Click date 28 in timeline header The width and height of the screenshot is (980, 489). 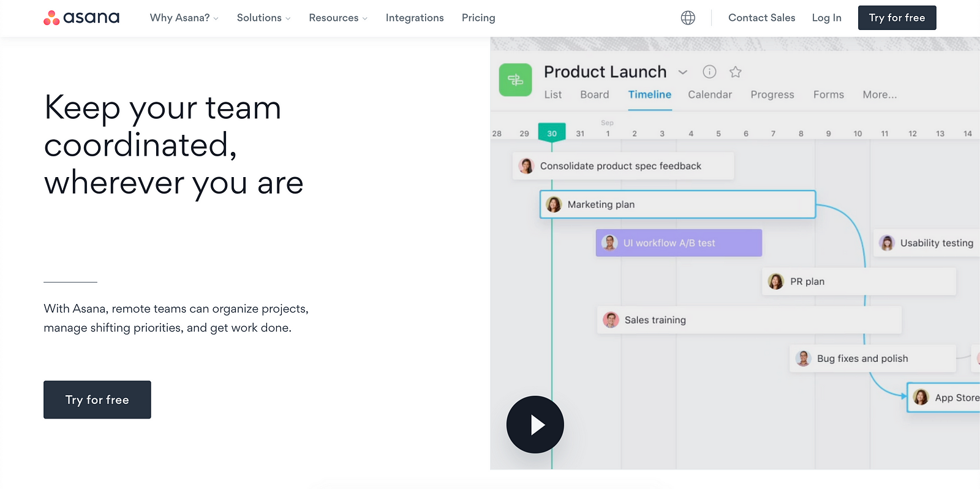pyautogui.click(x=497, y=134)
